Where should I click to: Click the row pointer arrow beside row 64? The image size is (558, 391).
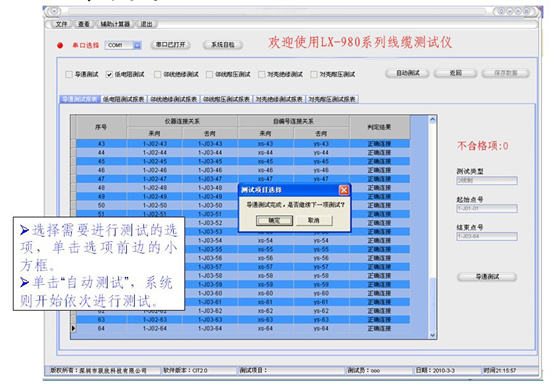pyautogui.click(x=73, y=328)
